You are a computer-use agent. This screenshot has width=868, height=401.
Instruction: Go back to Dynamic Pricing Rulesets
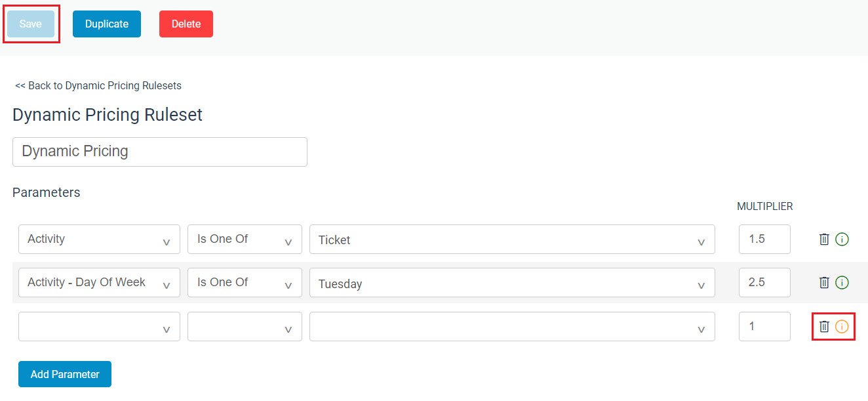pyautogui.click(x=98, y=85)
